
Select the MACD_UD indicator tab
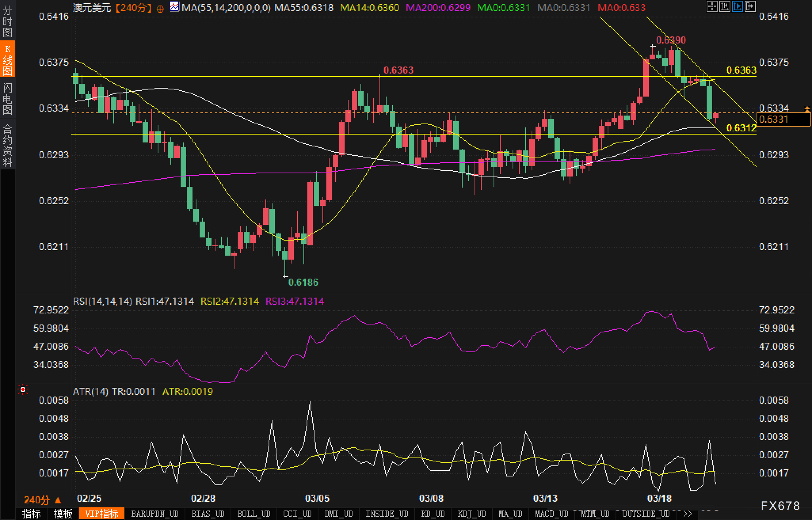point(551,514)
